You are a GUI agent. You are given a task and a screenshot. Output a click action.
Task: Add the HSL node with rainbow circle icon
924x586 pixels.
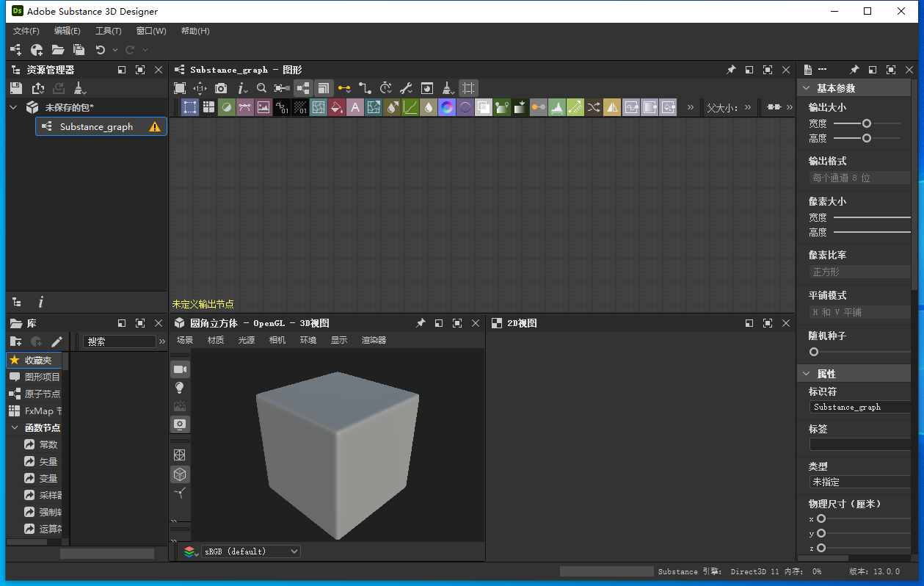pyautogui.click(x=447, y=107)
